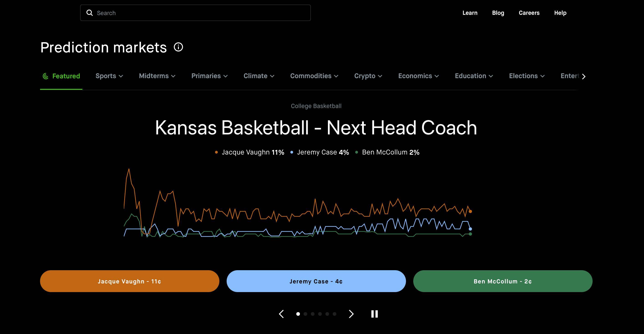Click the Featured tab swirl icon
Image resolution: width=644 pixels, height=334 pixels.
point(46,76)
